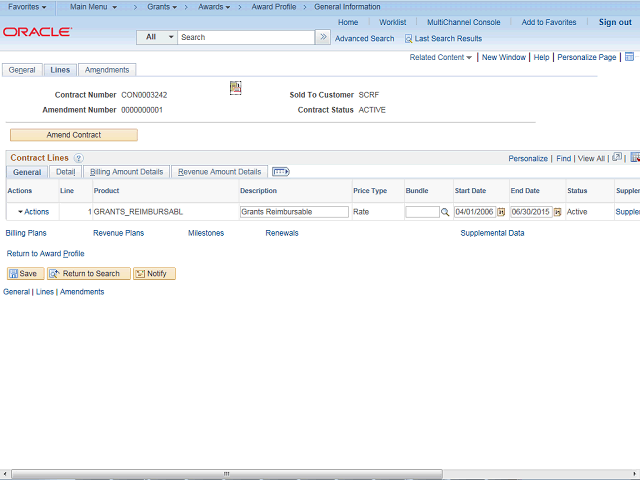Open the Start Date calendar picker
This screenshot has width=640, height=480.
pos(501,212)
